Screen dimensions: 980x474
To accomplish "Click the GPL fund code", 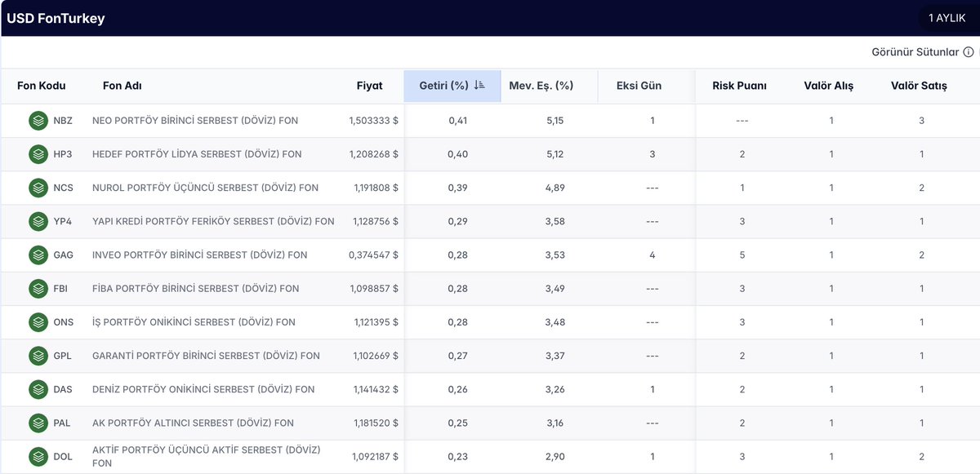I will click(62, 356).
